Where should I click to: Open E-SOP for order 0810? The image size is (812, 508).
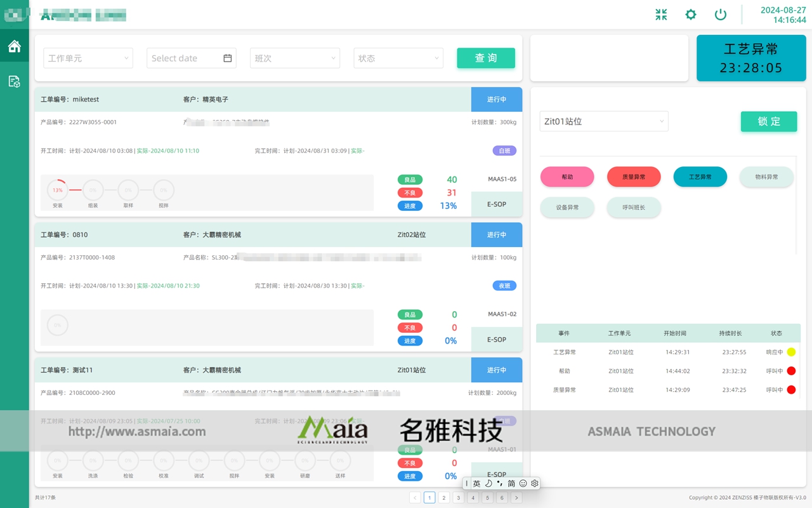pyautogui.click(x=497, y=340)
